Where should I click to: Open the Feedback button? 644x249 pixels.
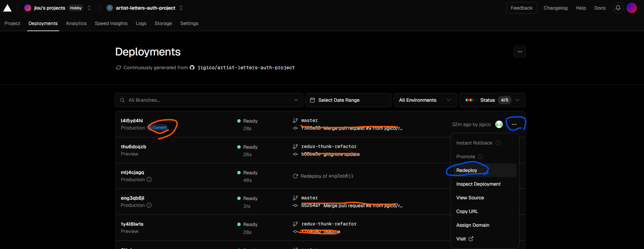522,8
